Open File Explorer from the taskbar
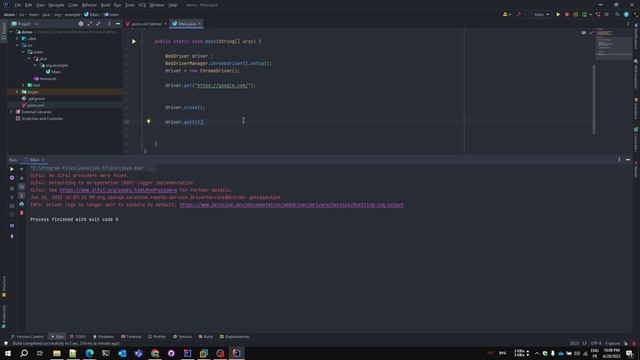The height and width of the screenshot is (360, 640). click(x=57, y=353)
